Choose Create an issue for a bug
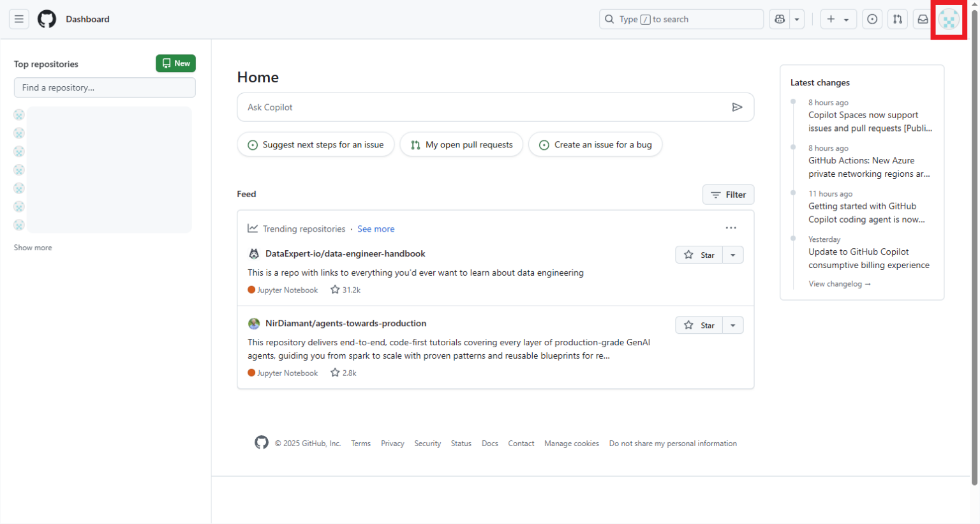The width and height of the screenshot is (980, 524). 595,144
